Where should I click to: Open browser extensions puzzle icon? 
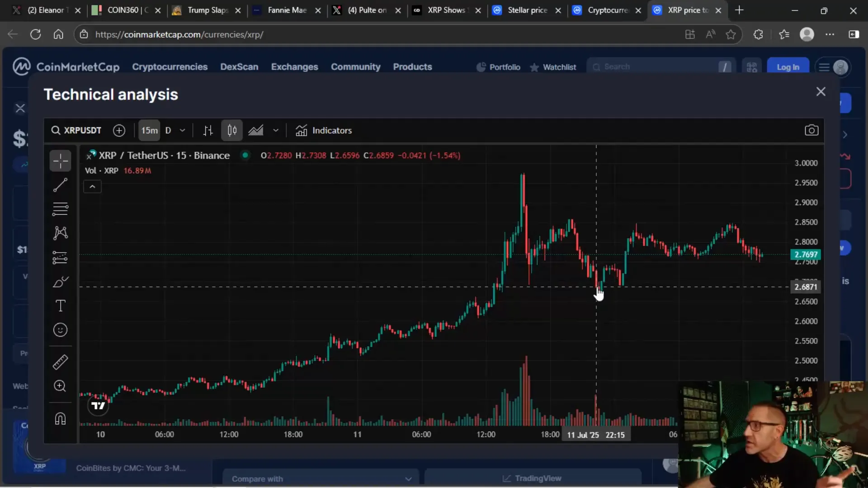point(758,34)
